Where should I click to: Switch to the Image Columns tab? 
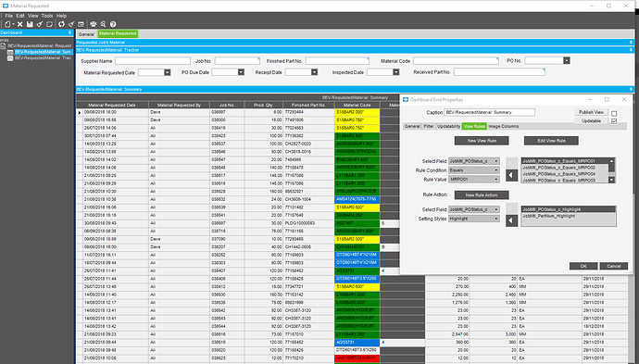pos(503,126)
